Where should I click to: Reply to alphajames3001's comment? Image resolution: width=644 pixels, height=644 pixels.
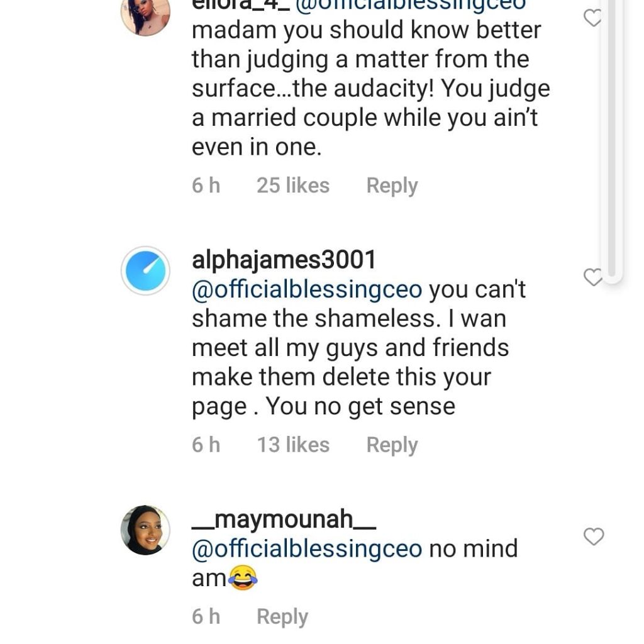pyautogui.click(x=392, y=445)
